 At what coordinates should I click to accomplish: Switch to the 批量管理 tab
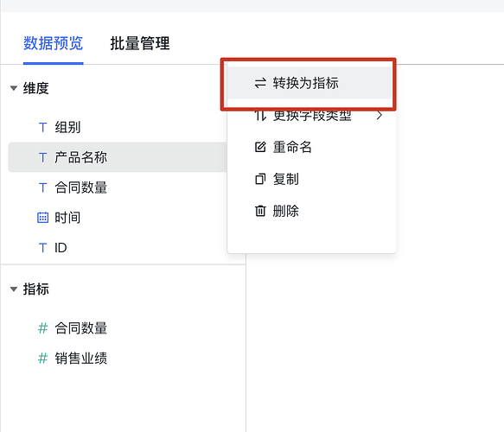tap(140, 43)
